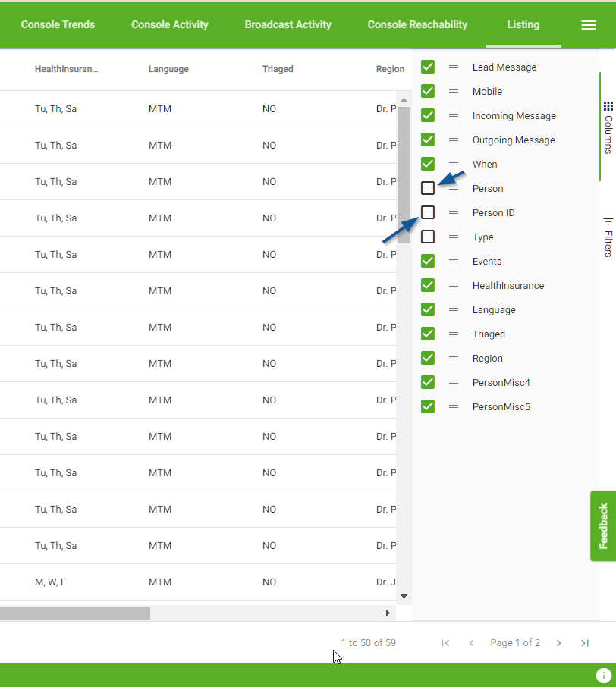Go to first page icon
This screenshot has width=616, height=687.
445,643
